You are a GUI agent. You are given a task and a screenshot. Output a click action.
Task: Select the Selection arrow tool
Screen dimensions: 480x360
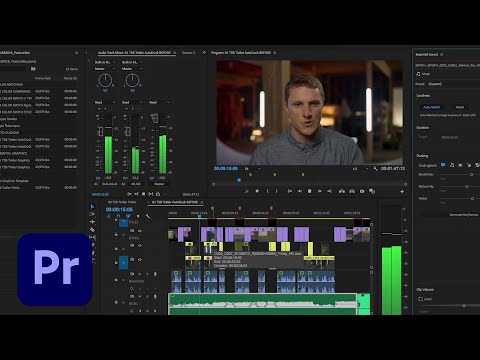pyautogui.click(x=92, y=207)
